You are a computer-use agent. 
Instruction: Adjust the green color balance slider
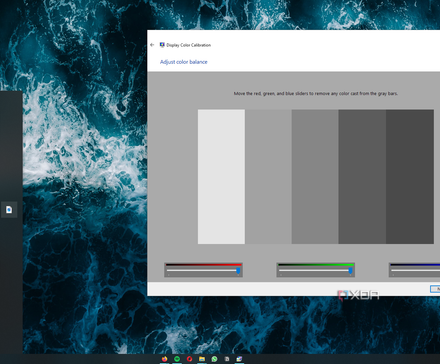(x=350, y=271)
